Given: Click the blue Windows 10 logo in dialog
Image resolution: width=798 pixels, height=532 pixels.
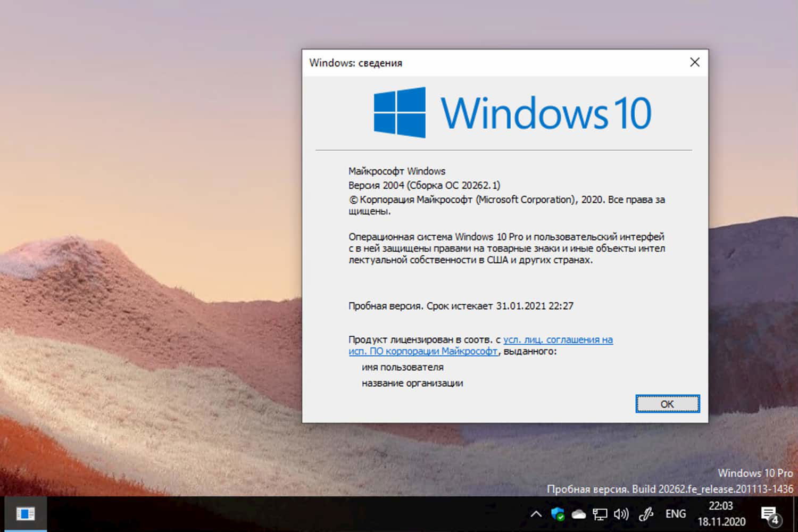Looking at the screenshot, I should (x=400, y=112).
